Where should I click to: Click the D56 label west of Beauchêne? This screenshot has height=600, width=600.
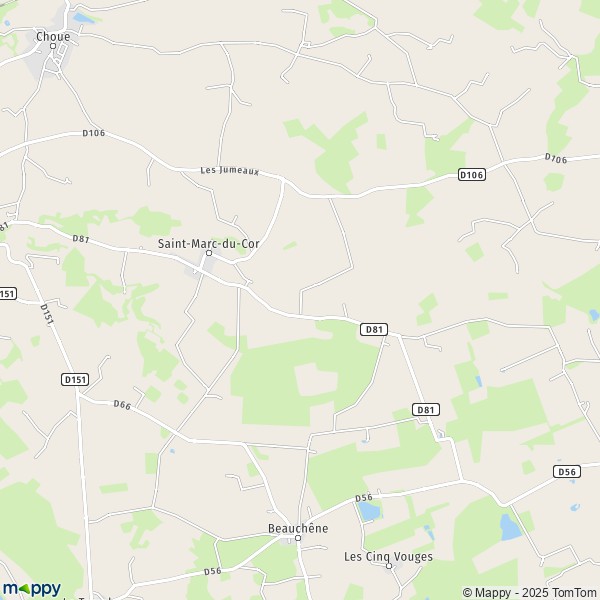(x=212, y=571)
